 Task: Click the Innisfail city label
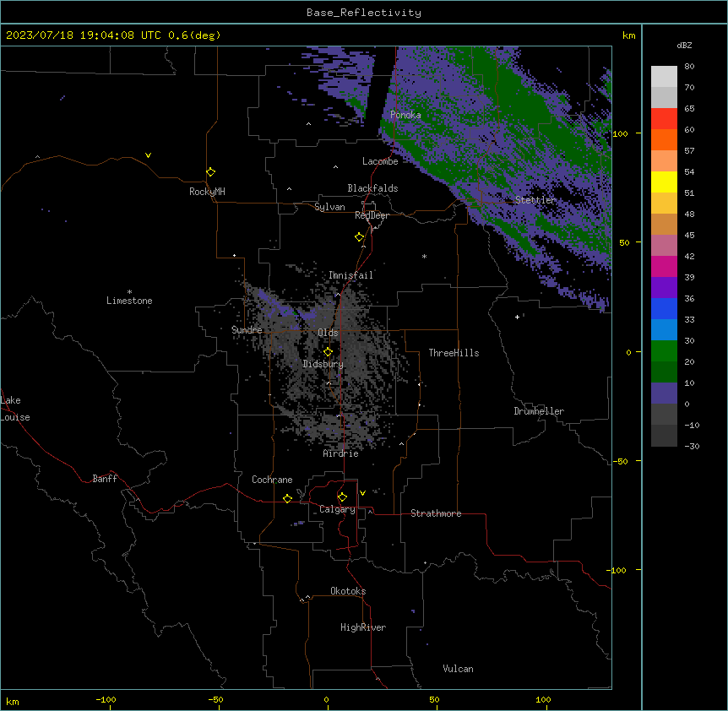[x=350, y=275]
